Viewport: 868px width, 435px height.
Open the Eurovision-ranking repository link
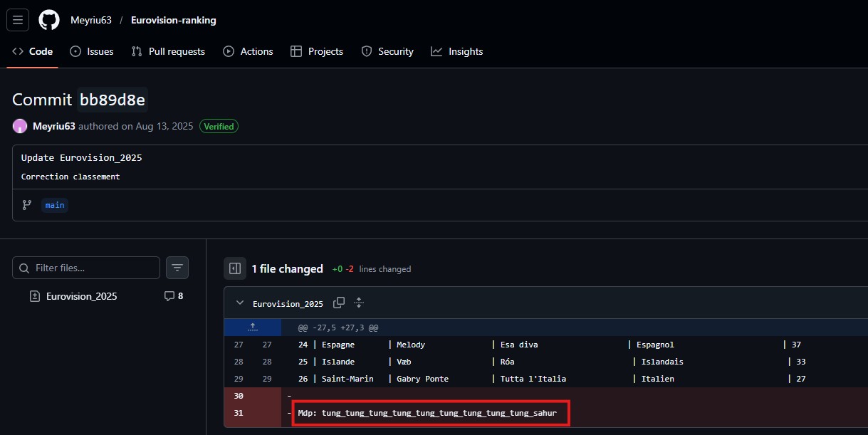pos(173,20)
